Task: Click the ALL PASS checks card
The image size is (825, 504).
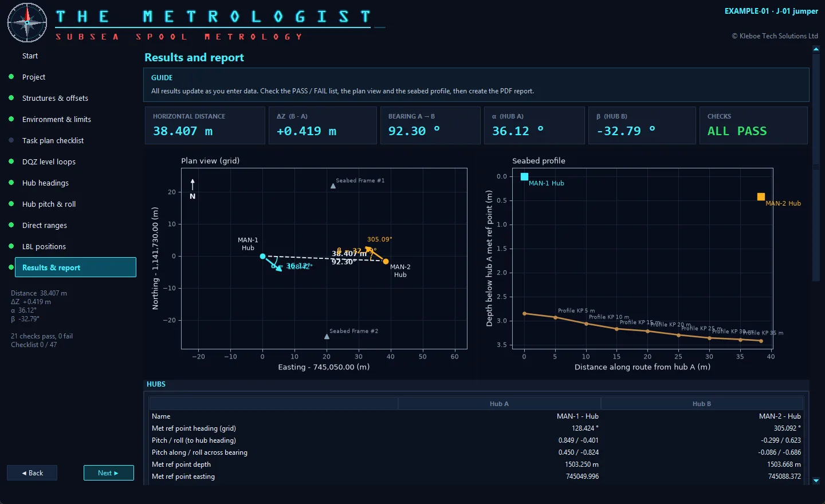Action: pos(753,125)
